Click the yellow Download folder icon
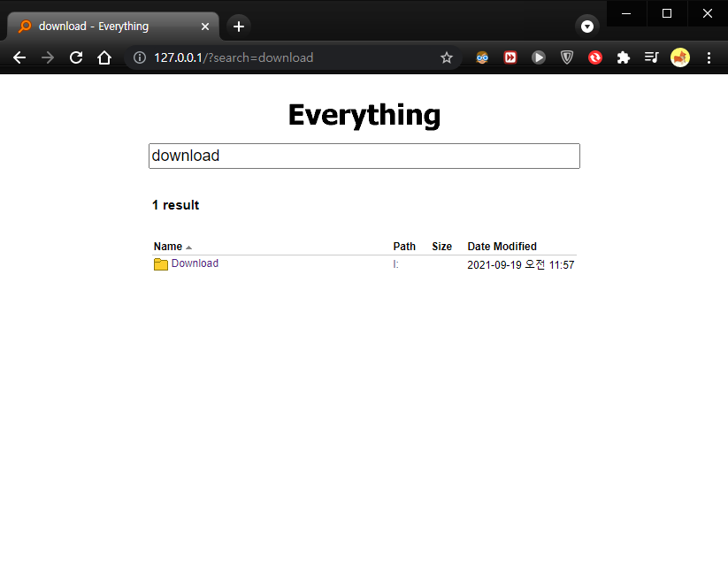The width and height of the screenshot is (728, 587). [161, 264]
